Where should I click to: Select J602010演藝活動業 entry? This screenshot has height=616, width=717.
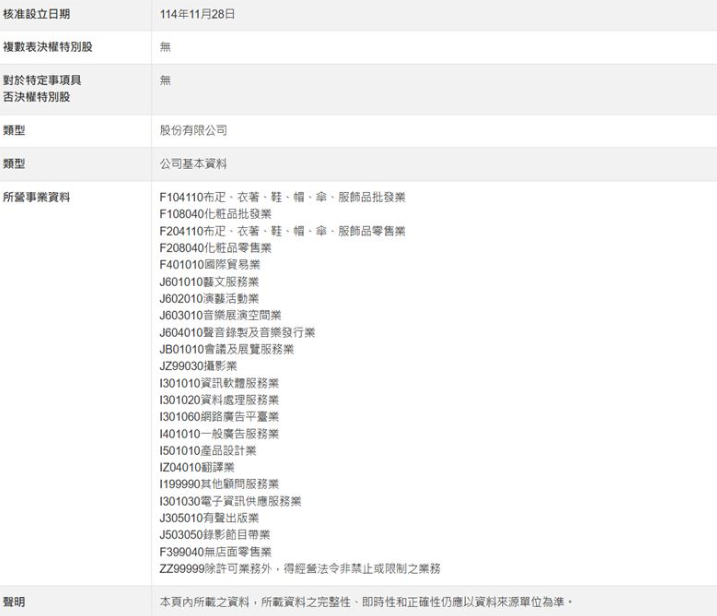tap(209, 299)
